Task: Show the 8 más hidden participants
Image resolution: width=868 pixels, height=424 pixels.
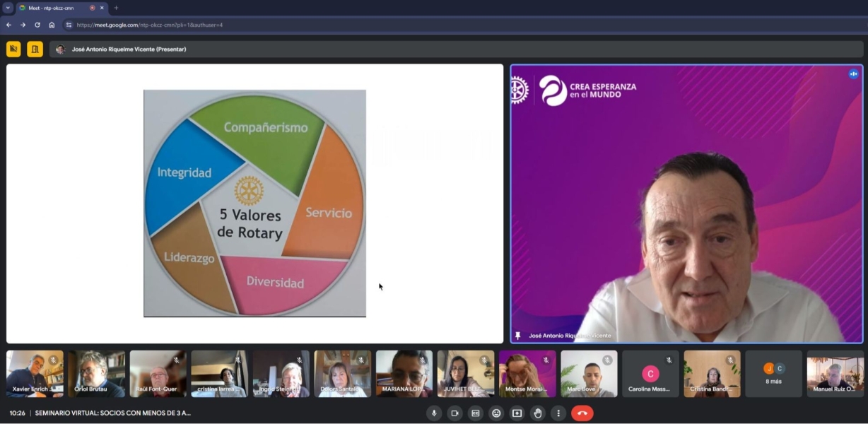Action: click(x=773, y=374)
